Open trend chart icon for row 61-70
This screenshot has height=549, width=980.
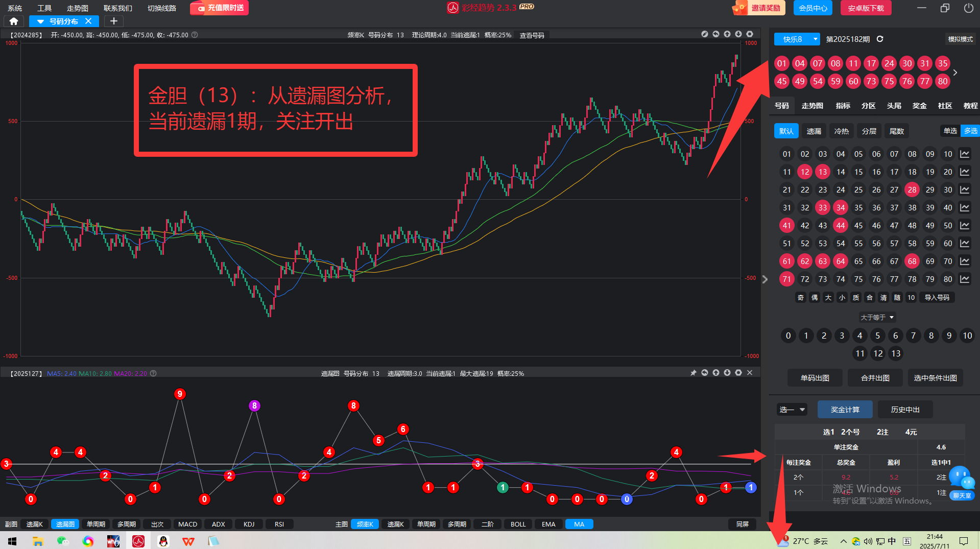965,261
